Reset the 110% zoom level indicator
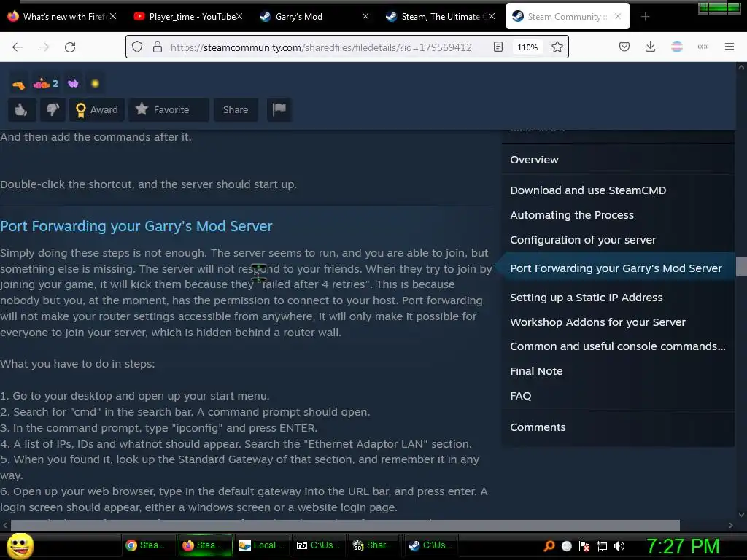The image size is (747, 560). pos(527,47)
